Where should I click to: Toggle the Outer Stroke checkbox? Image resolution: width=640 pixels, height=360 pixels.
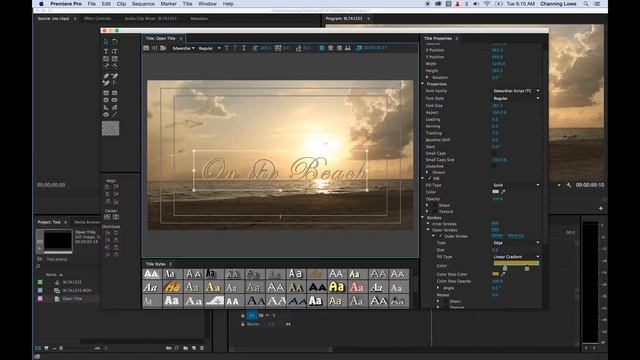click(440, 236)
